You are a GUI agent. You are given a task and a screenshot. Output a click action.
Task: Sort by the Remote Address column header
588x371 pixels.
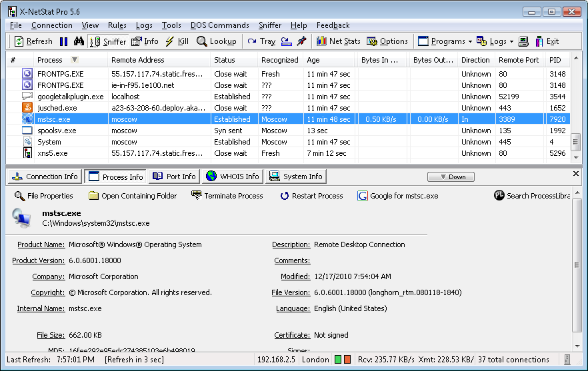coord(159,60)
